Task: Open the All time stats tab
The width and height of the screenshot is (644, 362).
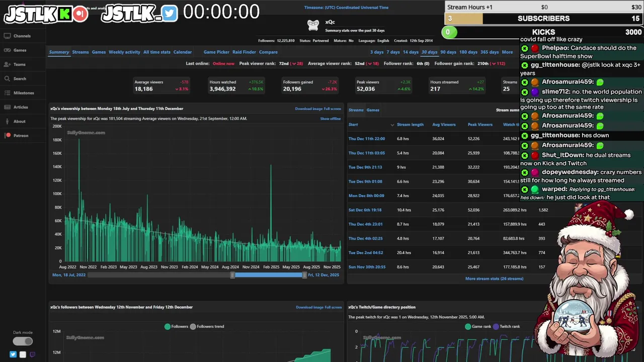Action: [157, 52]
